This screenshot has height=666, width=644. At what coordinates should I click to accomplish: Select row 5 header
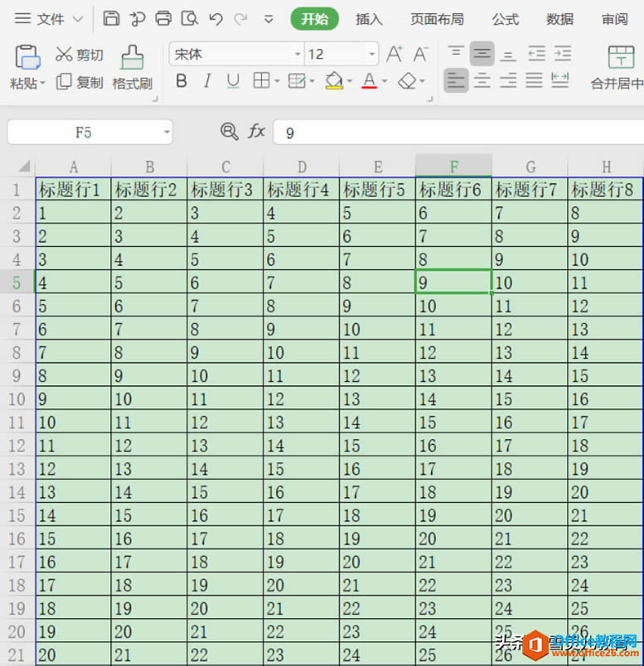[x=17, y=282]
